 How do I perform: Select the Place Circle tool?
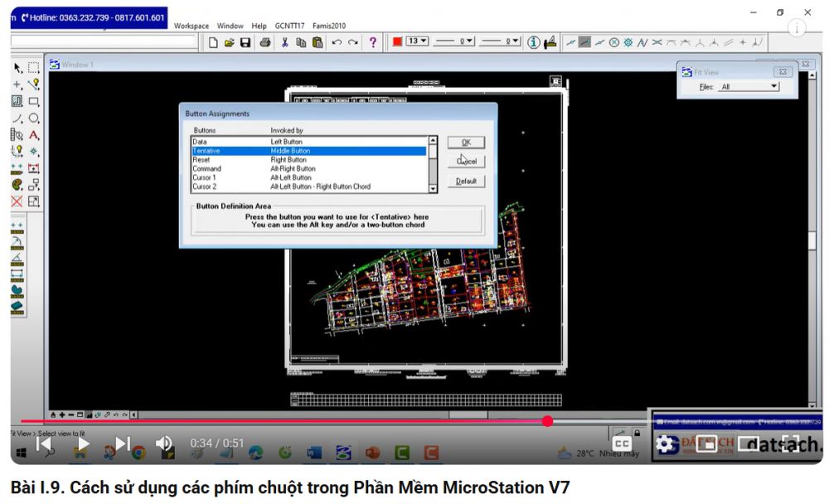coord(34,119)
